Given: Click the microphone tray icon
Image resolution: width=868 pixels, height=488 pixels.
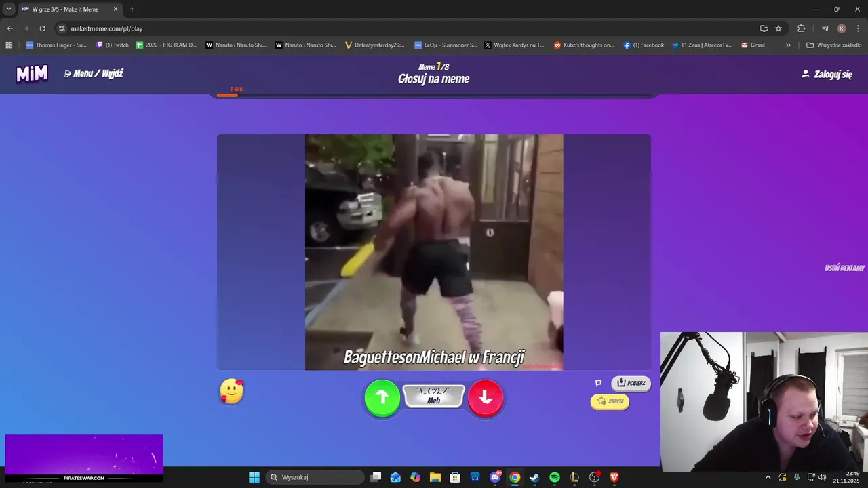Looking at the screenshot, I should tap(797, 477).
